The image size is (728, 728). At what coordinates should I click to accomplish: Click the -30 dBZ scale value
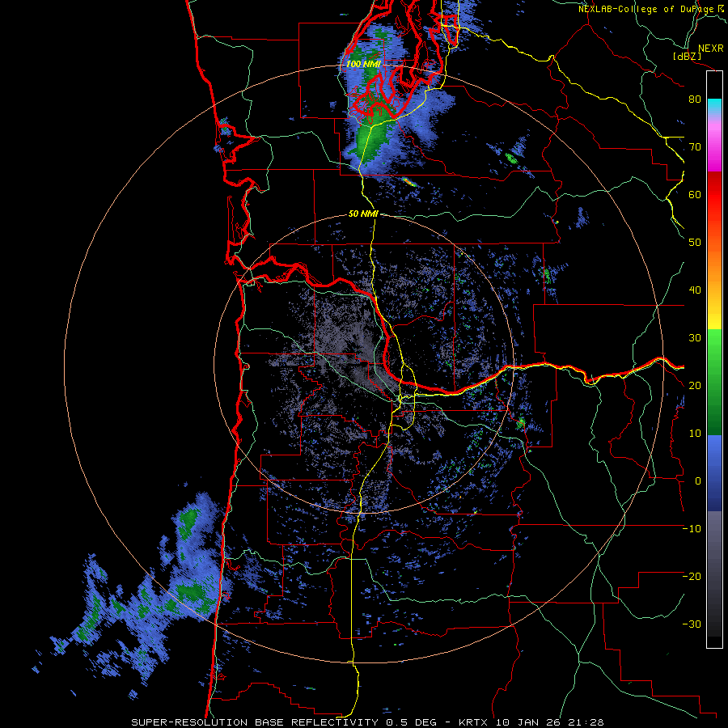pyautogui.click(x=692, y=624)
